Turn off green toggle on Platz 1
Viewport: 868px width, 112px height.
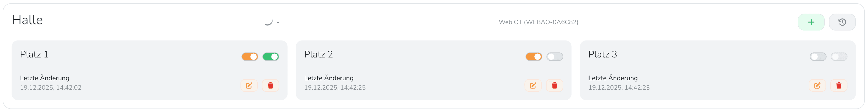click(271, 57)
